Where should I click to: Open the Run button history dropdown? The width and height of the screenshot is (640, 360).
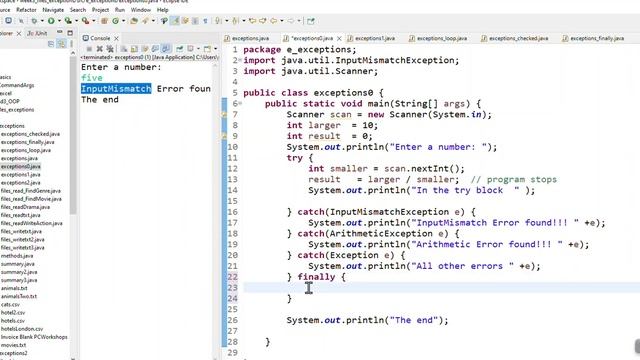[x=59, y=21]
